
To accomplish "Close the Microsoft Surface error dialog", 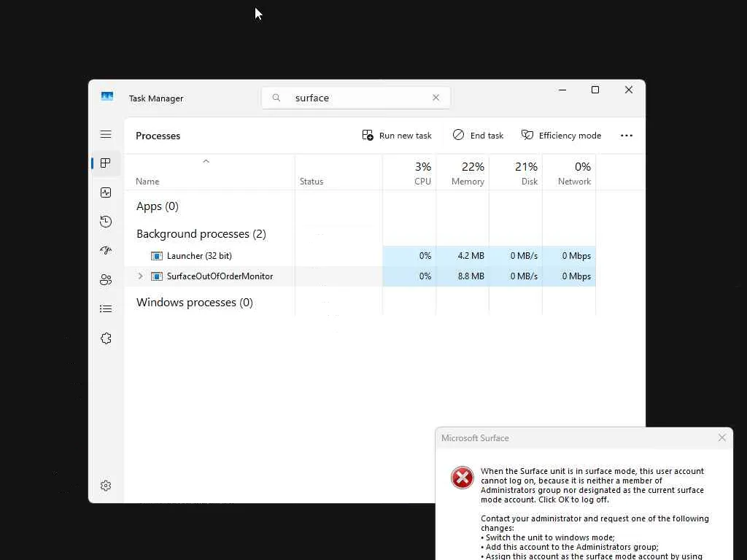I will 722,437.
